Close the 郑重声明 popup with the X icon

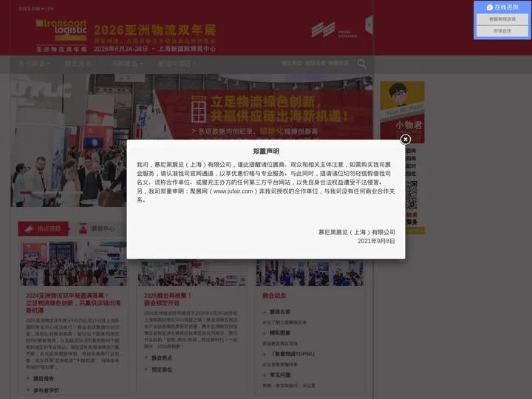405,139
